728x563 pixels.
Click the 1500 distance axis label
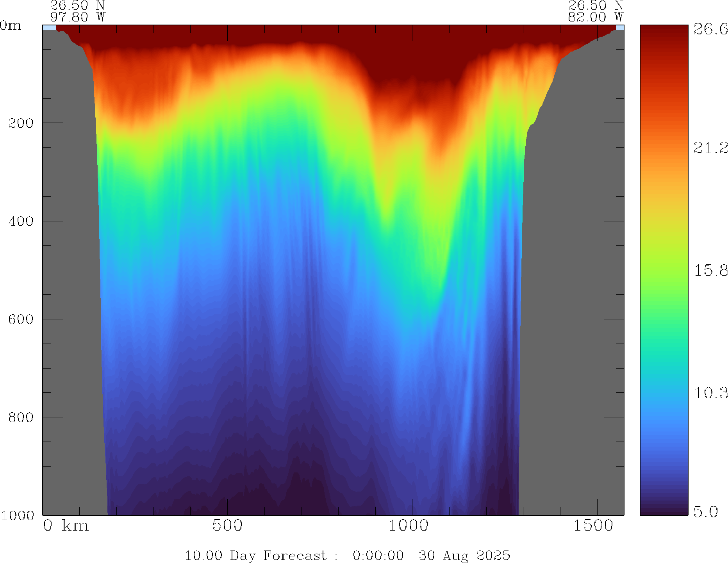click(593, 526)
